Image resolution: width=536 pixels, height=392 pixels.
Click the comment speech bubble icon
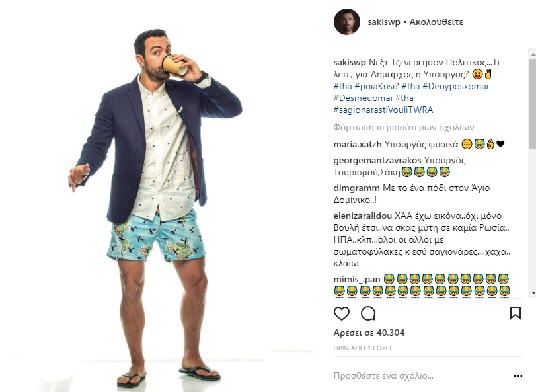point(368,313)
